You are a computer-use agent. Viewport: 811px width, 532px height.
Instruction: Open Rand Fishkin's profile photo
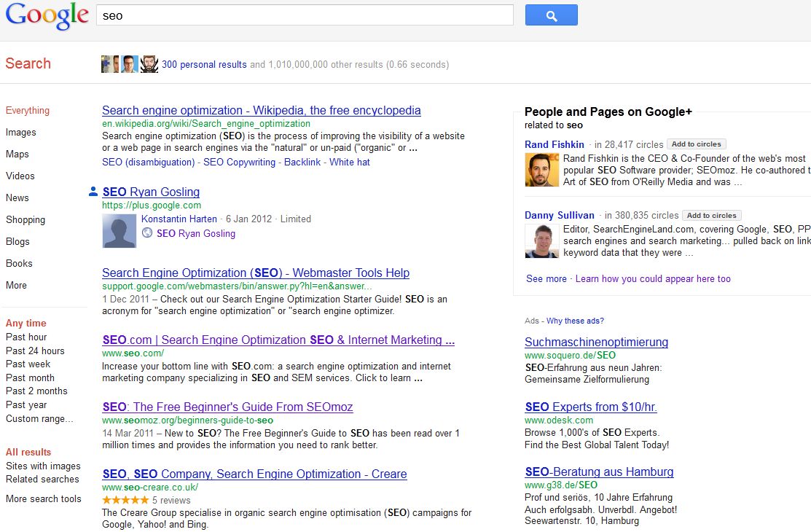point(541,171)
